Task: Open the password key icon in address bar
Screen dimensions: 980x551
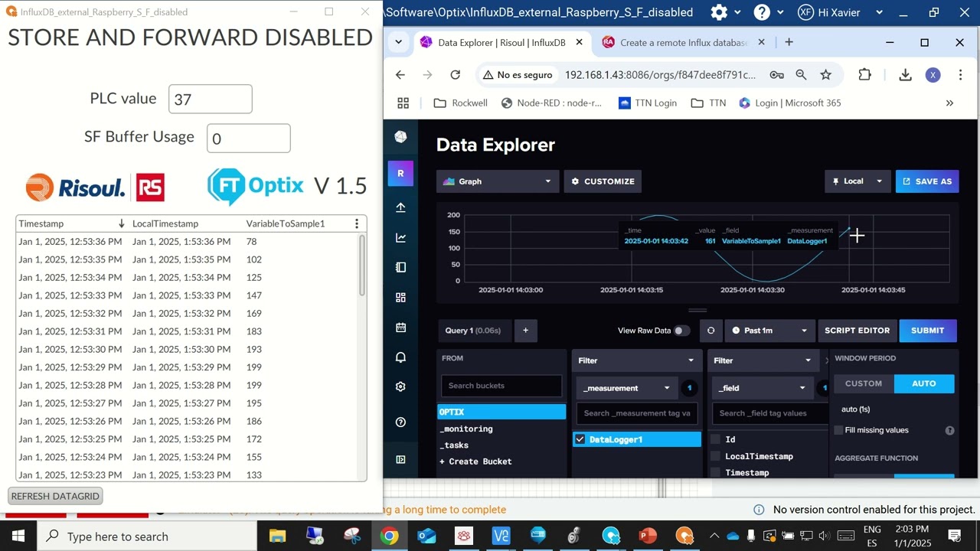Action: point(776,74)
